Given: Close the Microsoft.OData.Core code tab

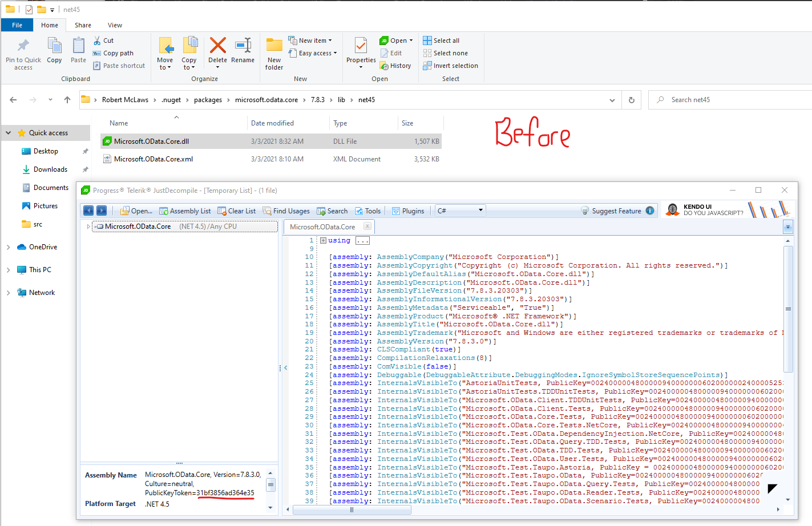Looking at the screenshot, I should point(367,226).
